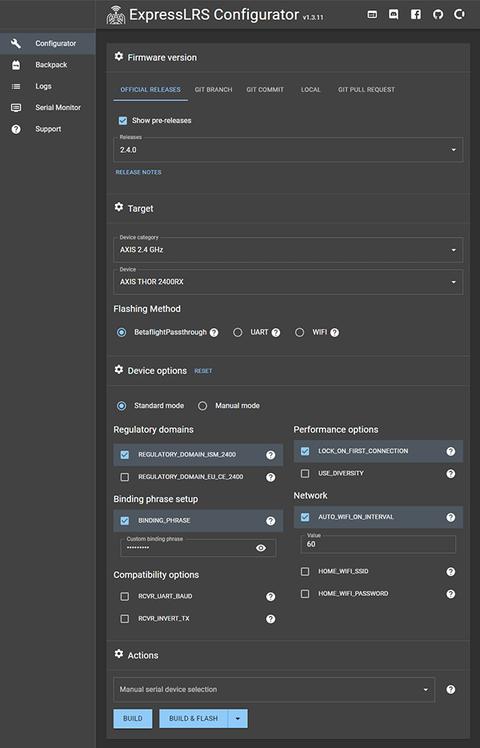Click help icon next to LOCK_ON_FIRST_CONNECTION

[450, 451]
